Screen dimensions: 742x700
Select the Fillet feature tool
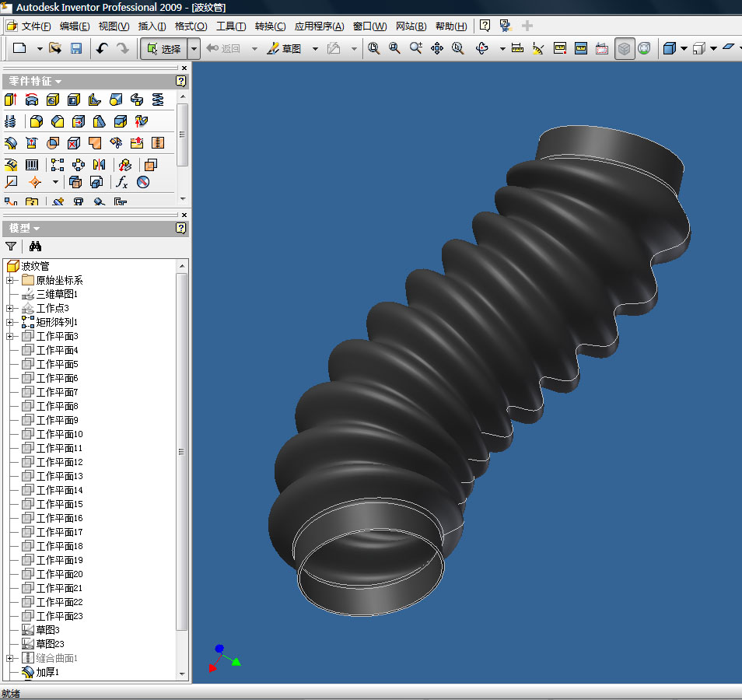(37, 121)
